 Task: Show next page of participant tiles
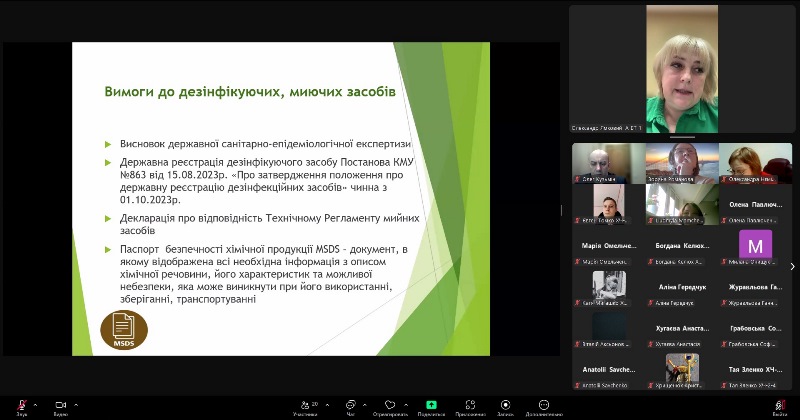pos(792,267)
